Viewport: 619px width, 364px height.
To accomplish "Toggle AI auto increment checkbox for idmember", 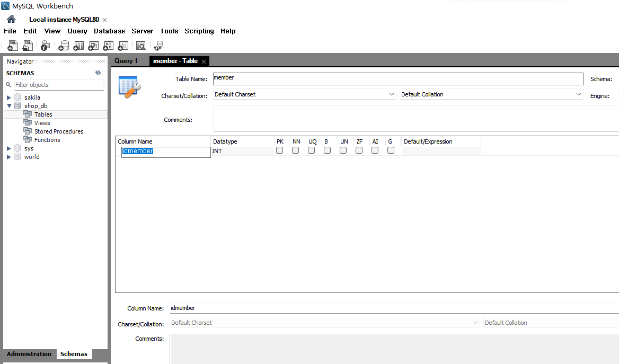I will coord(375,150).
